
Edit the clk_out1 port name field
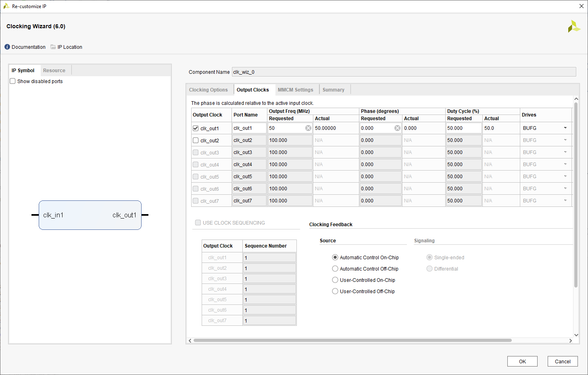(x=249, y=128)
